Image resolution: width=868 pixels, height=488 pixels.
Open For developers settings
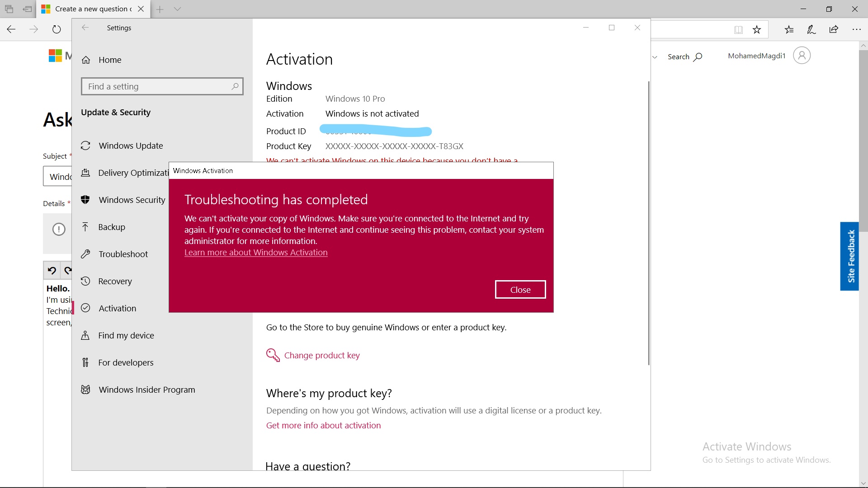pyautogui.click(x=126, y=362)
